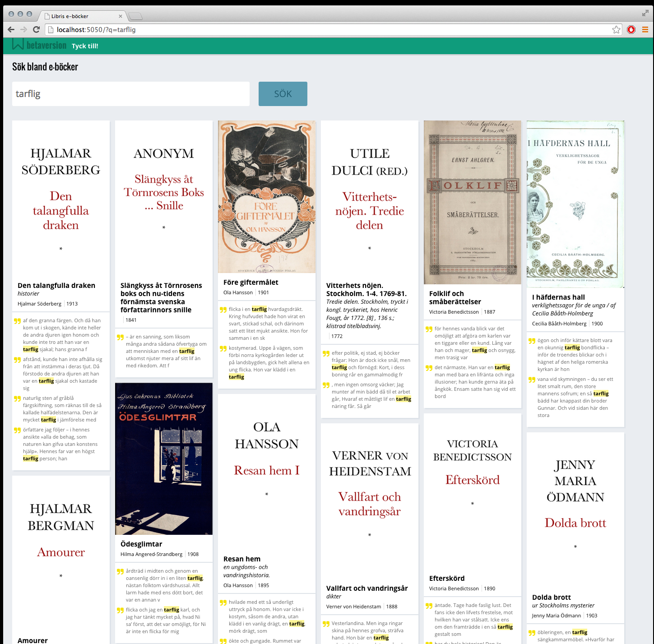Click quote beginning 'flicka i en tarflig hvardagsdräkt'
This screenshot has height=644, width=654.
pos(269,324)
